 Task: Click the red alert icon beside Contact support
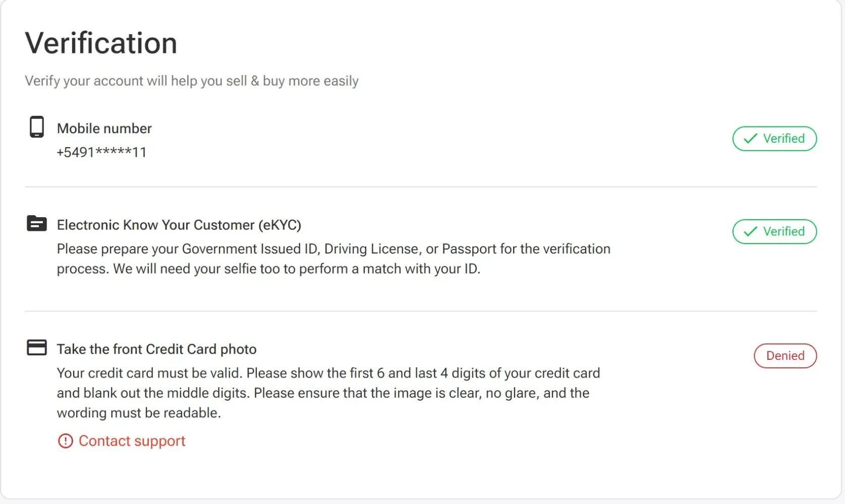66,441
